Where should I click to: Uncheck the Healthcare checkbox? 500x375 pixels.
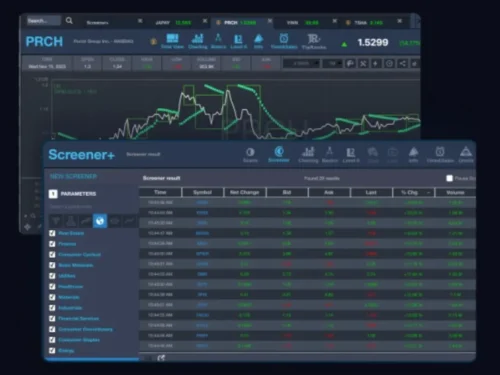pos(52,286)
